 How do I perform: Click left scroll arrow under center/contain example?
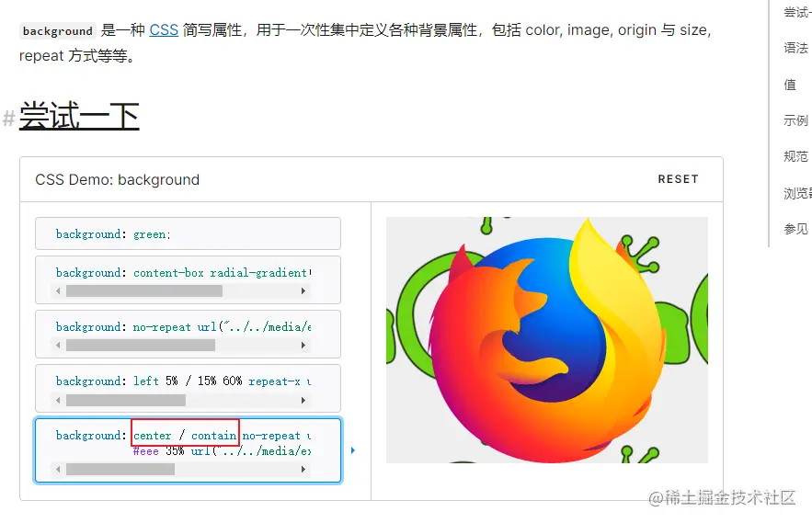point(58,469)
